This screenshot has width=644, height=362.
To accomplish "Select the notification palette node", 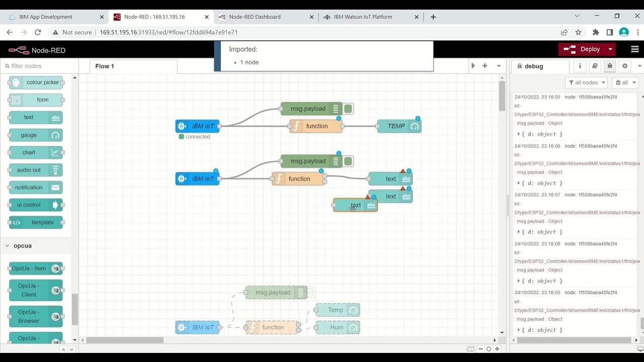I will point(36,188).
